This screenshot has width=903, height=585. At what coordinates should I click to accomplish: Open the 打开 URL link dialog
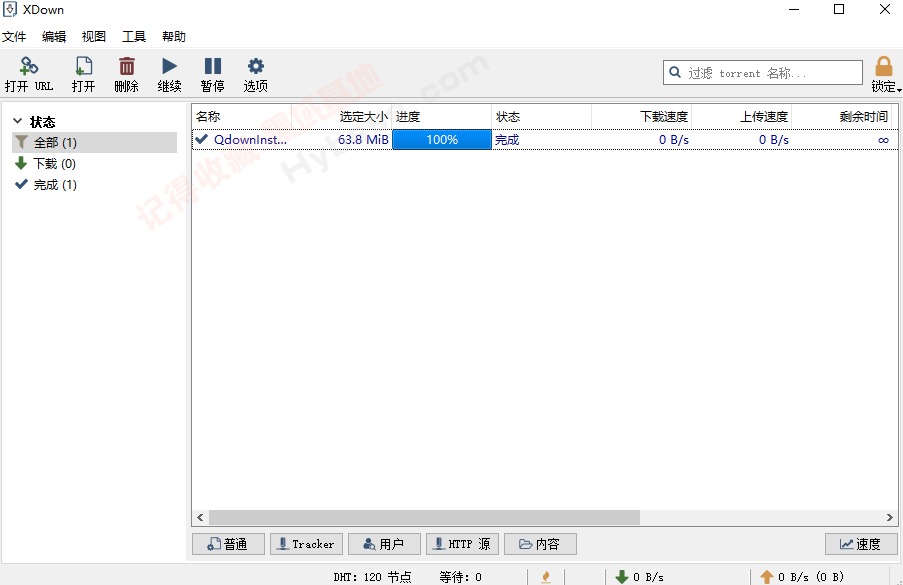click(29, 74)
